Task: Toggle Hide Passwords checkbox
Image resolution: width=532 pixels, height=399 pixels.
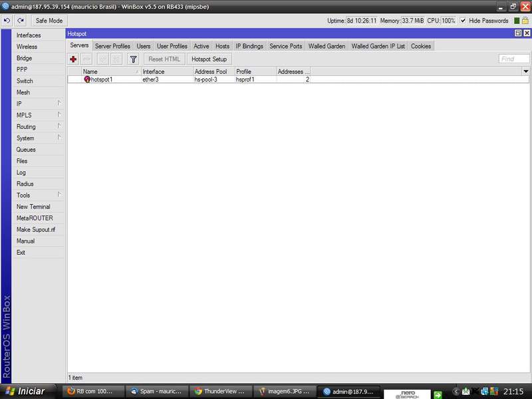Action: [463, 21]
